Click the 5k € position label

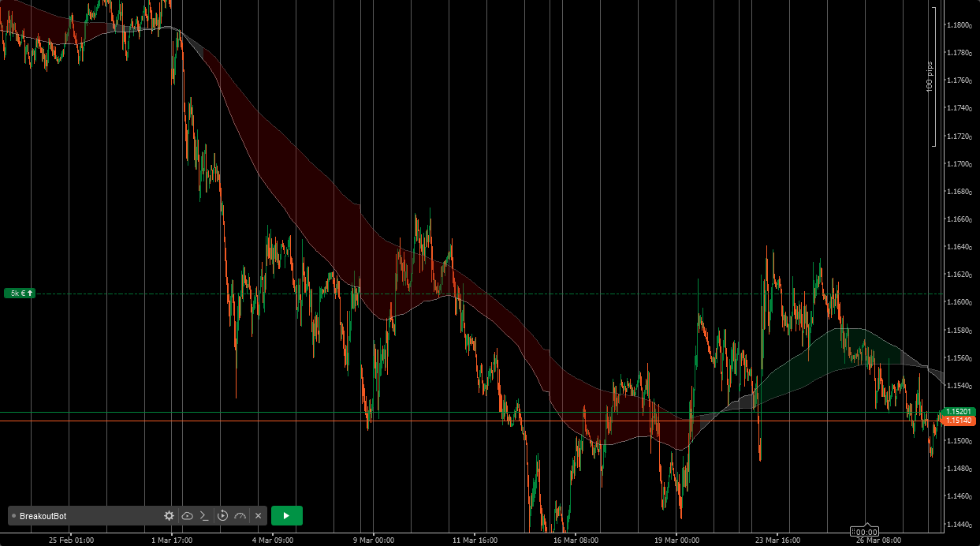pos(20,294)
